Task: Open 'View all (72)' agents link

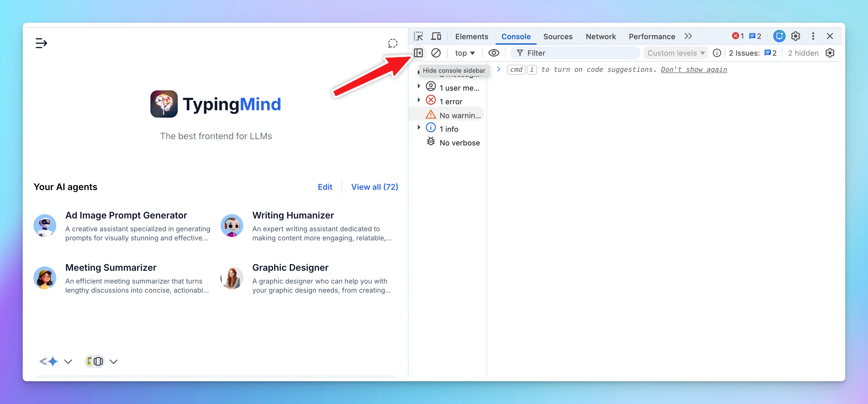Action: click(x=374, y=187)
